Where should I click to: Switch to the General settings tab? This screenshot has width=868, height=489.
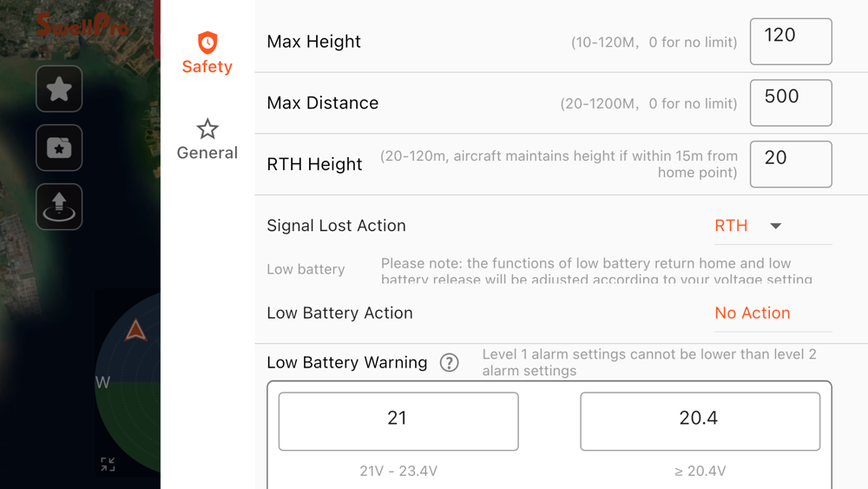pos(207,139)
